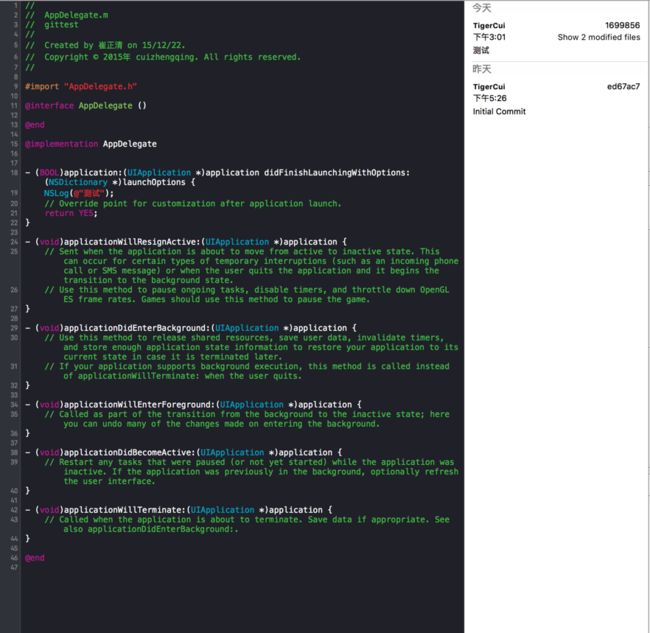Click the applicationDidEnterBackground: method signature
This screenshot has width=650, height=633.
coord(191,328)
